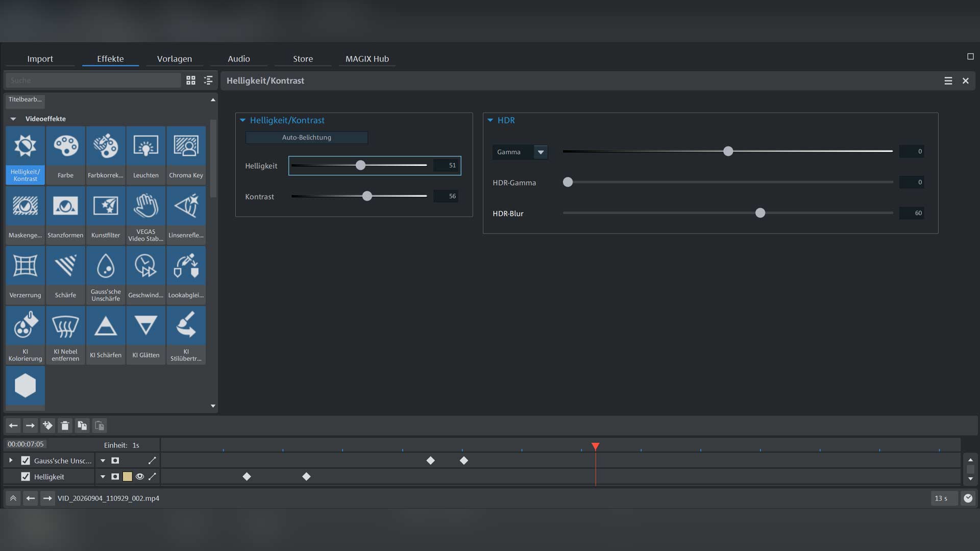This screenshot has height=551, width=980.
Task: Select the Schärfe effect
Action: click(x=65, y=275)
